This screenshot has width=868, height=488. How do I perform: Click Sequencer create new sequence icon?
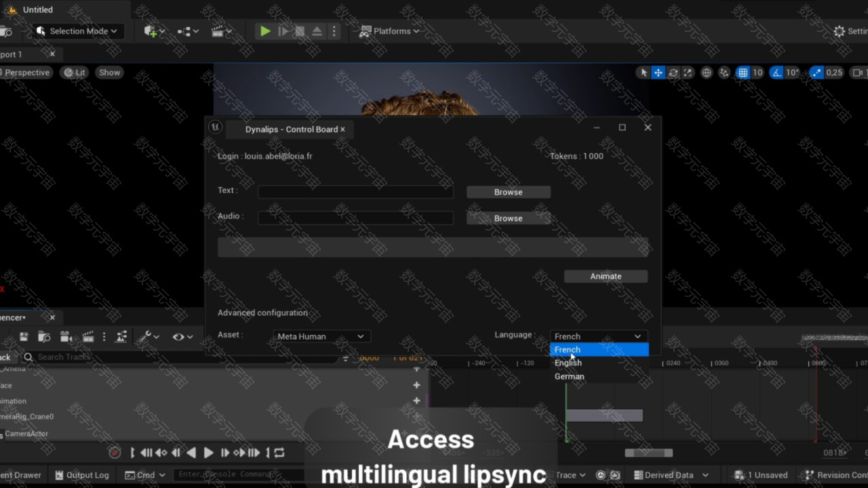point(24,337)
